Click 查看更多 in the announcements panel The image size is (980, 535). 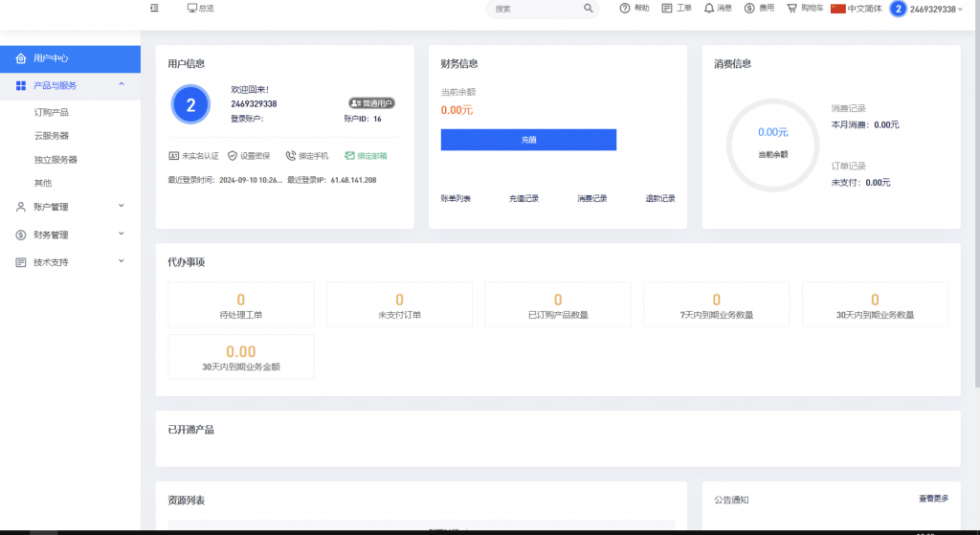tap(933, 499)
